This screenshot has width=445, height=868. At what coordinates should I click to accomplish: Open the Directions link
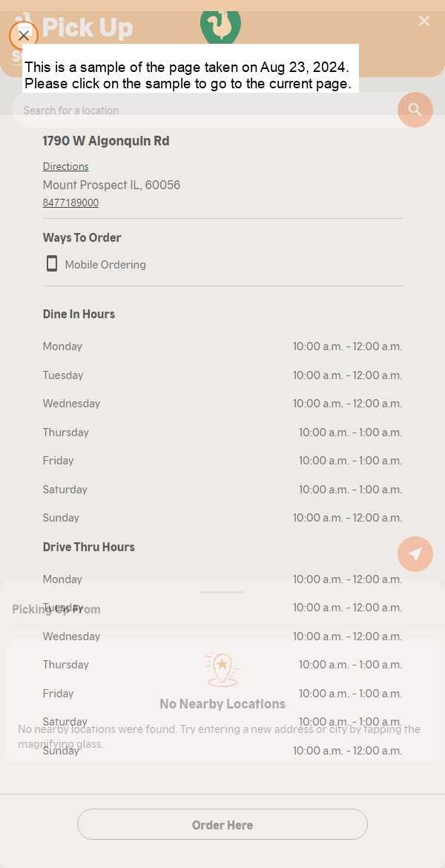65,166
